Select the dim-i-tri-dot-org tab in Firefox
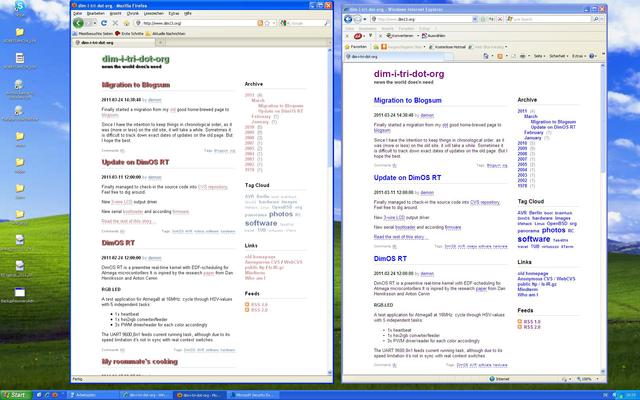Screen dimensions: 640x400 (97, 43)
